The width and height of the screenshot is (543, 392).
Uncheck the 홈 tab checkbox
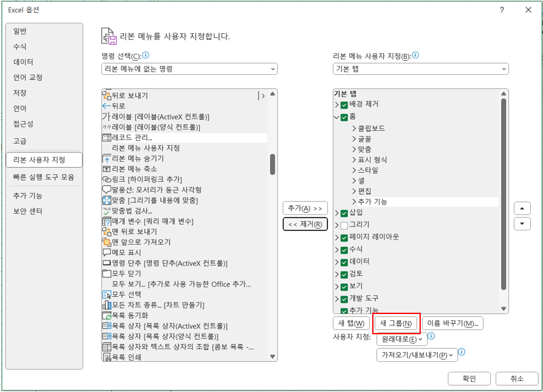(344, 117)
